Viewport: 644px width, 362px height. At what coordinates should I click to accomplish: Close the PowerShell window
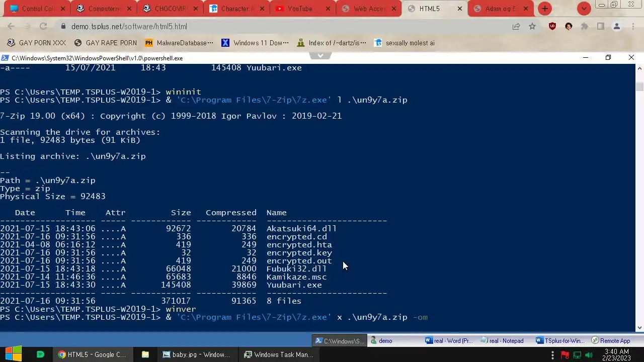click(x=631, y=58)
